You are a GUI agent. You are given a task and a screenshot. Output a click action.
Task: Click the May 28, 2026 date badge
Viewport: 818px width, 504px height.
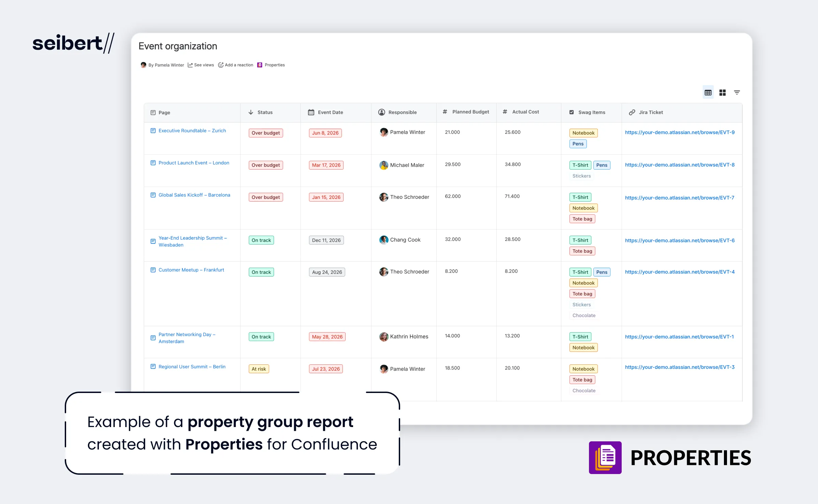(327, 337)
